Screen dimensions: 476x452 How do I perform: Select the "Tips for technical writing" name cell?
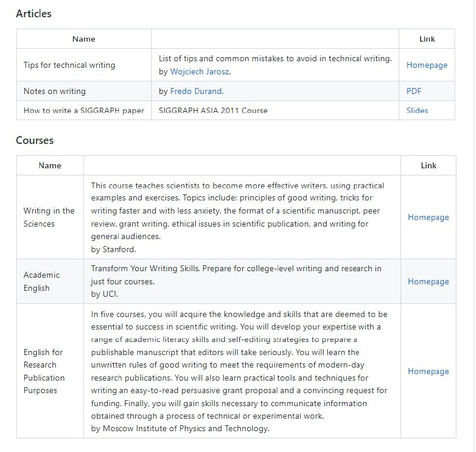69,65
